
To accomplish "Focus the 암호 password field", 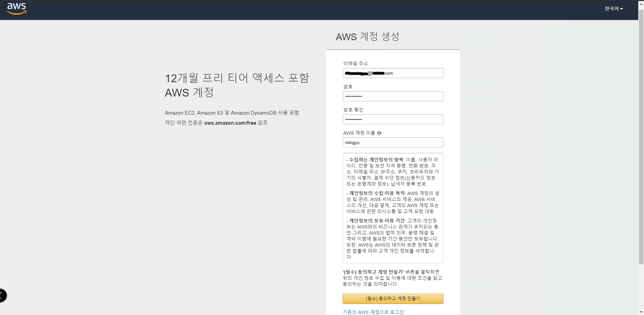I will point(393,96).
